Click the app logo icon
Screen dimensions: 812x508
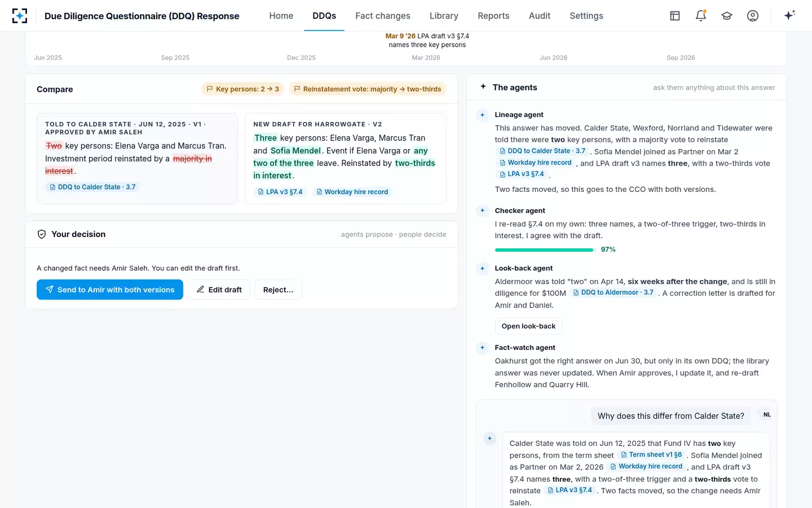(20, 16)
